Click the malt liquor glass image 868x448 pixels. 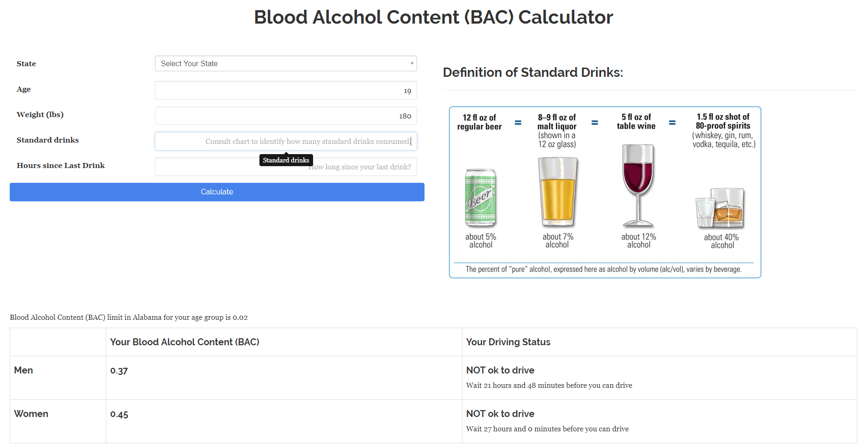(558, 192)
